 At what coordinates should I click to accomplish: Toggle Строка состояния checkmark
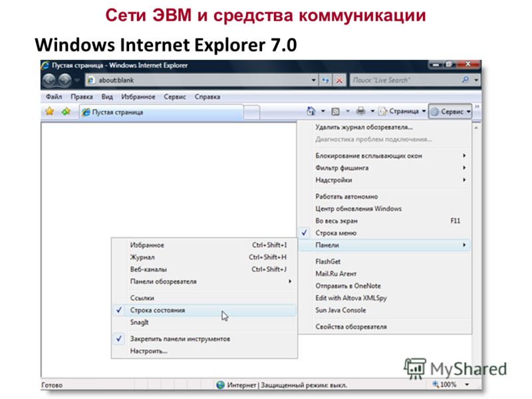[x=205, y=311]
